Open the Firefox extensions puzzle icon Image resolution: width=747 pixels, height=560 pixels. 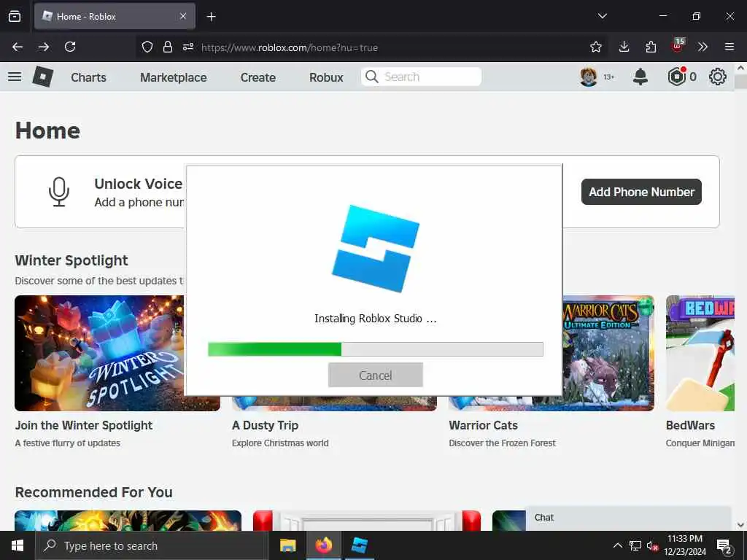(x=650, y=47)
